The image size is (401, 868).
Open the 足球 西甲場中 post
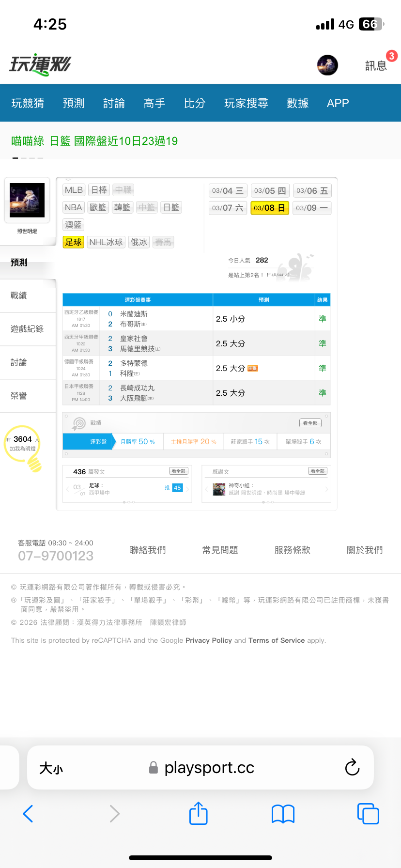click(100, 489)
